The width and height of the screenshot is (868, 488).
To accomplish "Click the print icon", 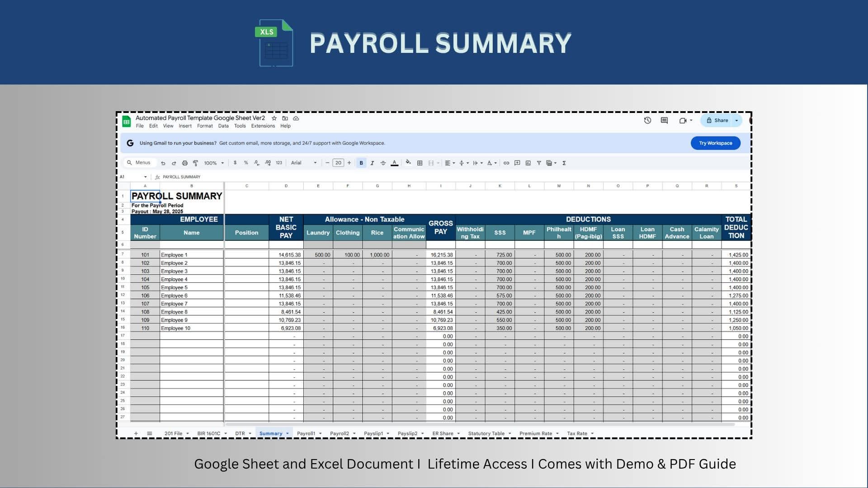I will pyautogui.click(x=184, y=163).
